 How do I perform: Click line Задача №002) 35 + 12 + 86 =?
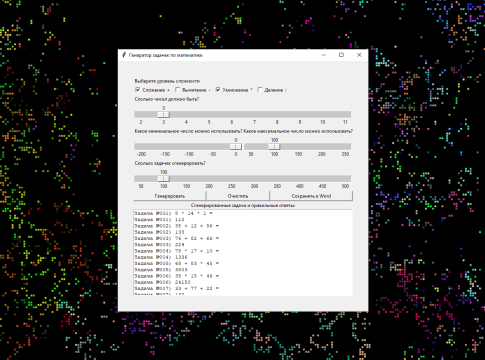pos(177,226)
